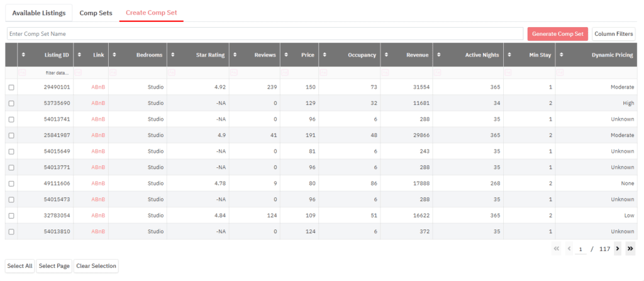
Task: Click the Clear Selection button
Action: [x=96, y=266]
